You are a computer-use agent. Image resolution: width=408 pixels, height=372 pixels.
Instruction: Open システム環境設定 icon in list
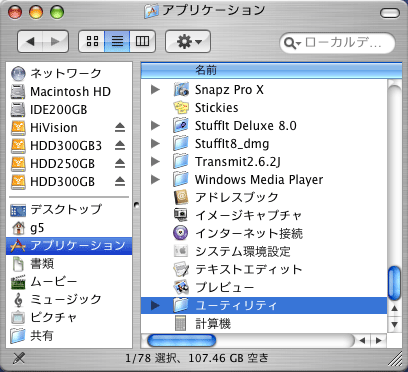(x=181, y=251)
